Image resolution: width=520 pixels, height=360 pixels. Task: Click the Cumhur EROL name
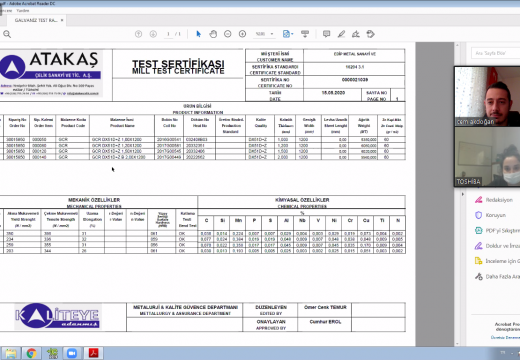(x=325, y=322)
